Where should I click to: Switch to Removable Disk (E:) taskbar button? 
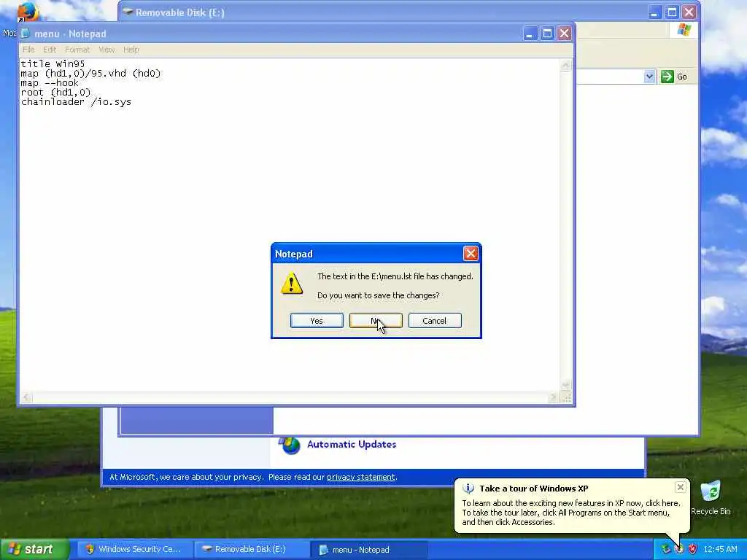pyautogui.click(x=252, y=549)
